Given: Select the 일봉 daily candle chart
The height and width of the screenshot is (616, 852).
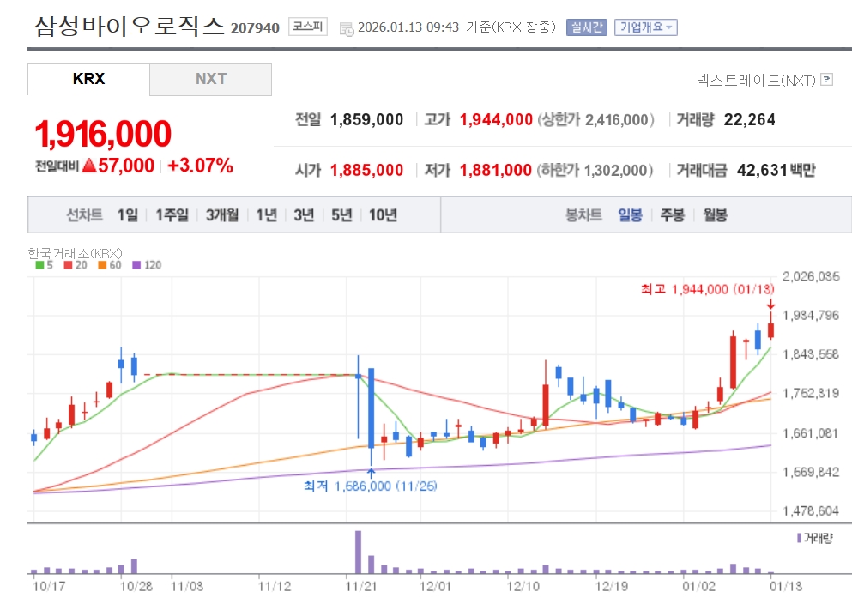Looking at the screenshot, I should pos(630,215).
